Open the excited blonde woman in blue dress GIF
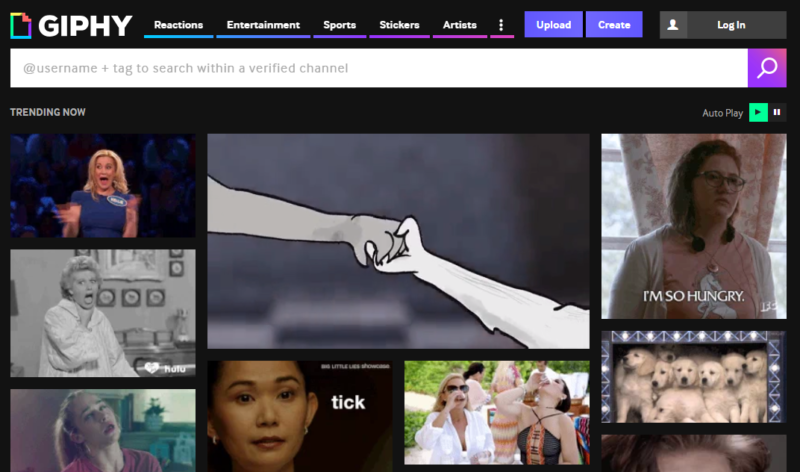 [103, 186]
